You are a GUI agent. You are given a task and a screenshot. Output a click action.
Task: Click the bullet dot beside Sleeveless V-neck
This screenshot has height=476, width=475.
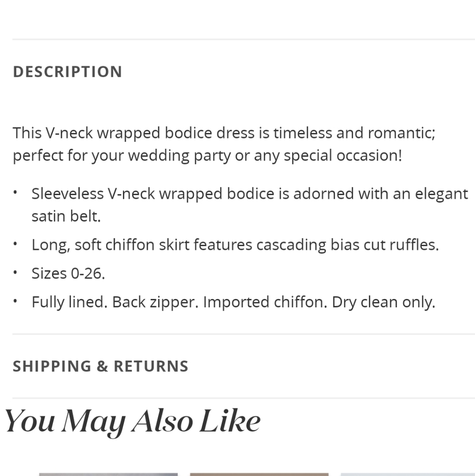15,192
